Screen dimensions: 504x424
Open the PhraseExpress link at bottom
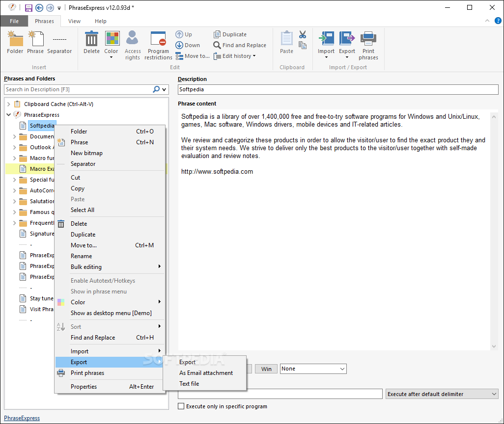point(22,418)
